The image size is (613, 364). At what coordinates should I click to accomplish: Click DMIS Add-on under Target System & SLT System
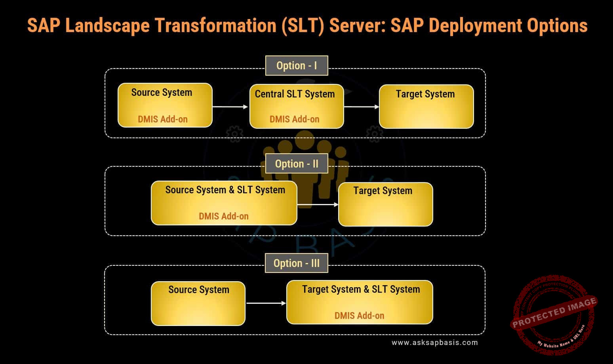tap(359, 315)
